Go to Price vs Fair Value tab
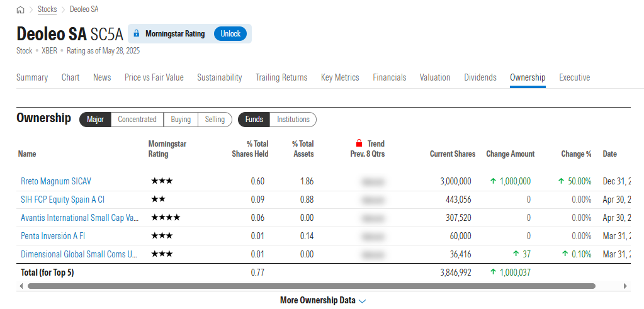644x309 pixels. [x=154, y=77]
